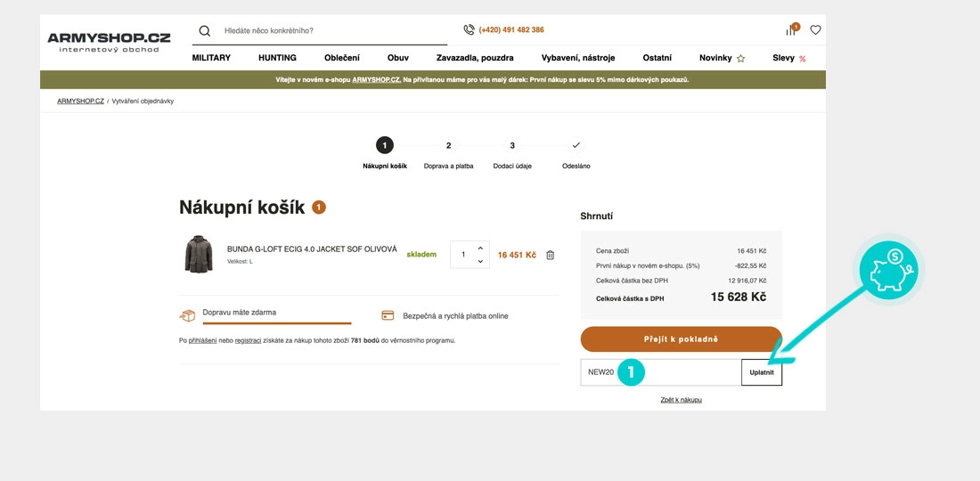
Task: Open the Novinky menu item
Action: click(715, 58)
